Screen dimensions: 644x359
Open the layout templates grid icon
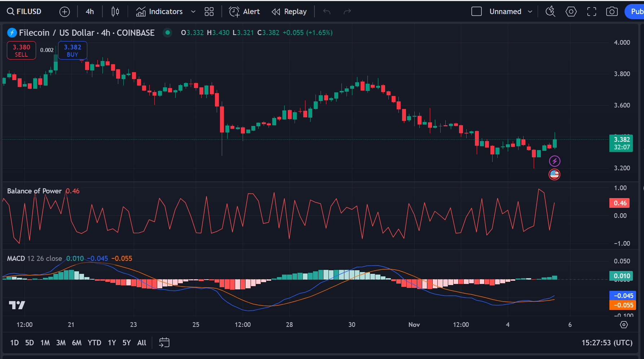click(209, 12)
